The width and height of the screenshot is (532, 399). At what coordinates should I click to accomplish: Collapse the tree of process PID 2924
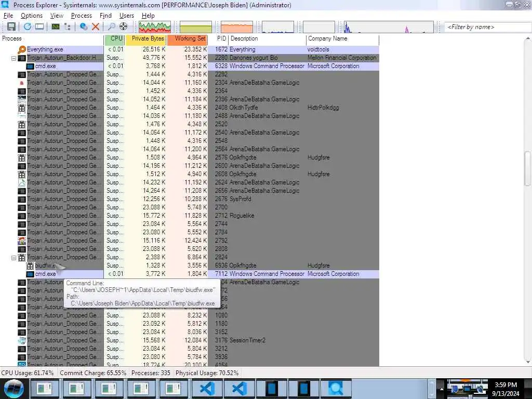point(14,258)
